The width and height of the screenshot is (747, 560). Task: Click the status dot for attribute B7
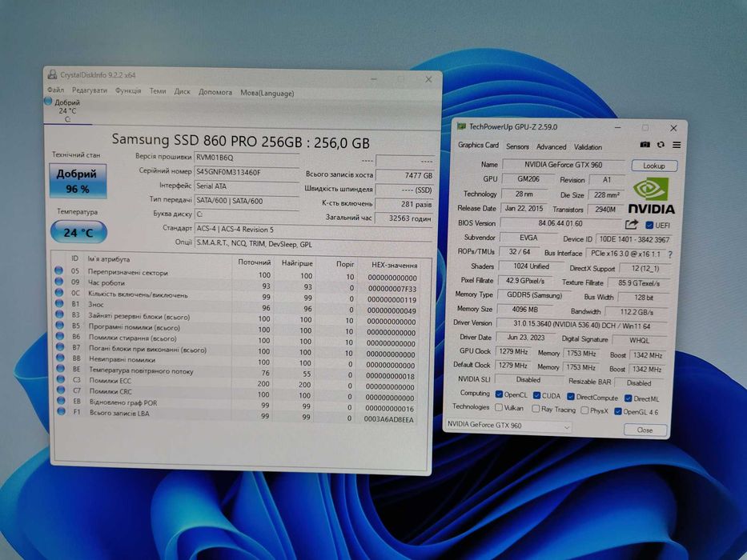pyautogui.click(x=60, y=347)
